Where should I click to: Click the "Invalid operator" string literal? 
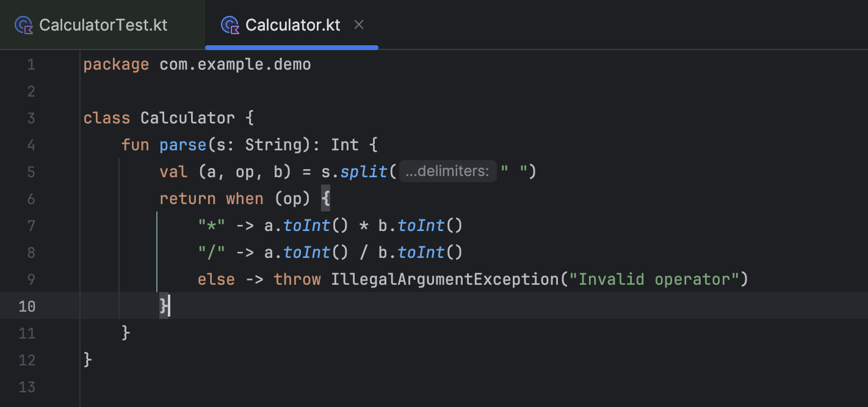(x=653, y=279)
